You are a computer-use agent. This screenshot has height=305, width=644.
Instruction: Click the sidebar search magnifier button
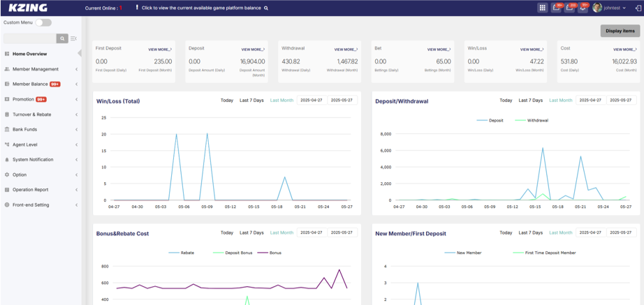click(62, 39)
